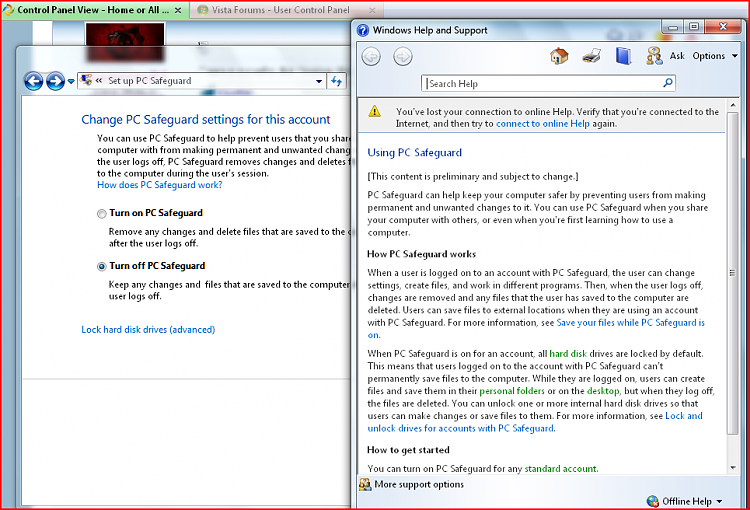Click the hard disk glossary term
The width and height of the screenshot is (750, 510).
[568, 354]
